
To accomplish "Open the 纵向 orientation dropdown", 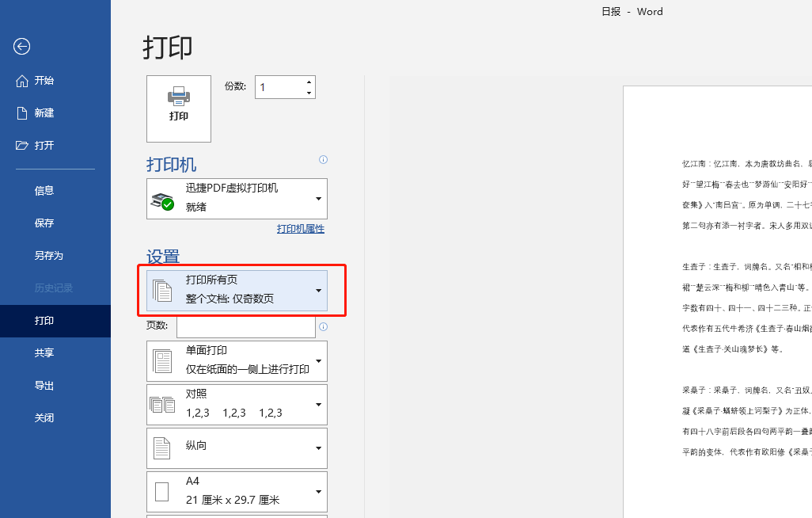I will click(237, 448).
